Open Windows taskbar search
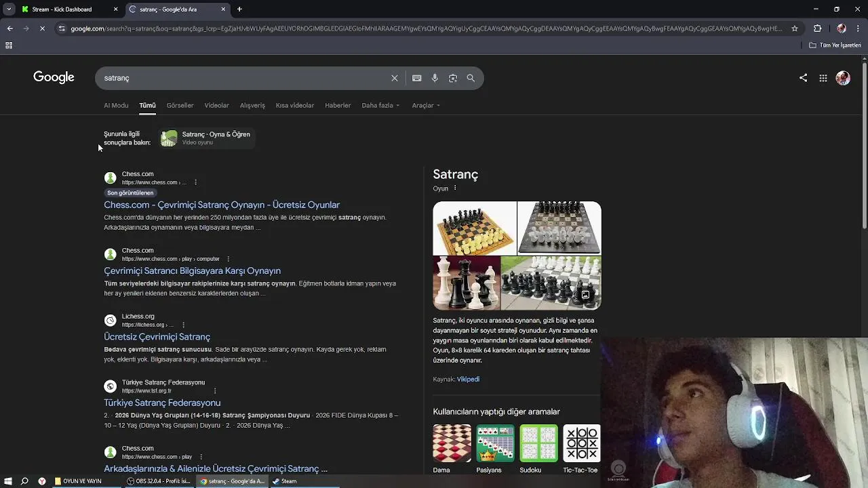Screen dimensions: 868x488 point(24,481)
